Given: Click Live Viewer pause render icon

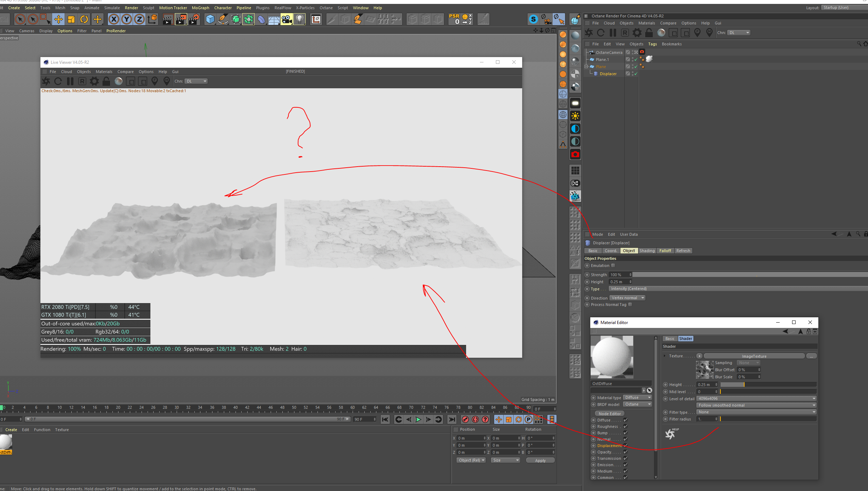Looking at the screenshot, I should click(70, 81).
